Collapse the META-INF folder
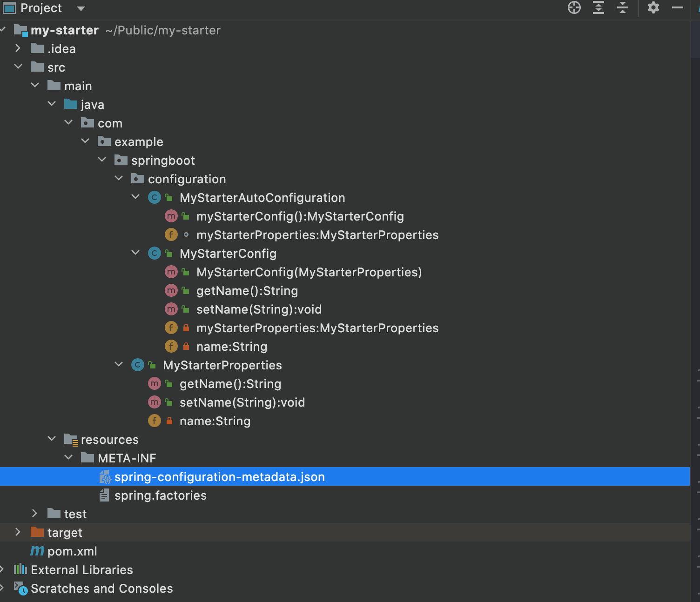The height and width of the screenshot is (602, 700). [x=68, y=458]
